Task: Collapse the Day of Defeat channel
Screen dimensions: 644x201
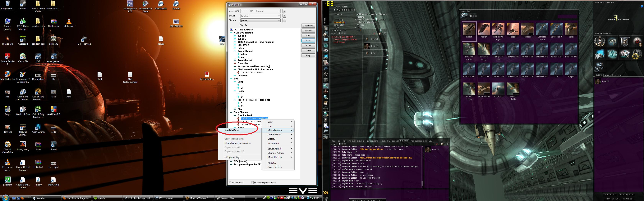Action: click(x=235, y=51)
